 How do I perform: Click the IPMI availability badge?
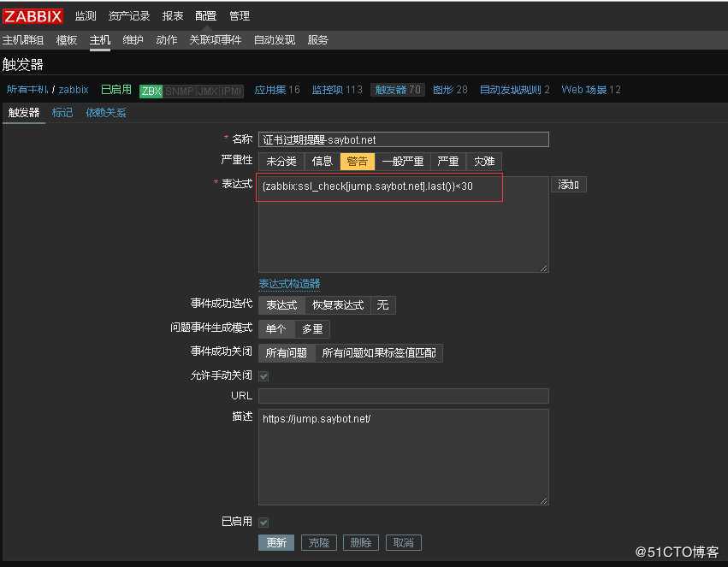click(x=232, y=91)
